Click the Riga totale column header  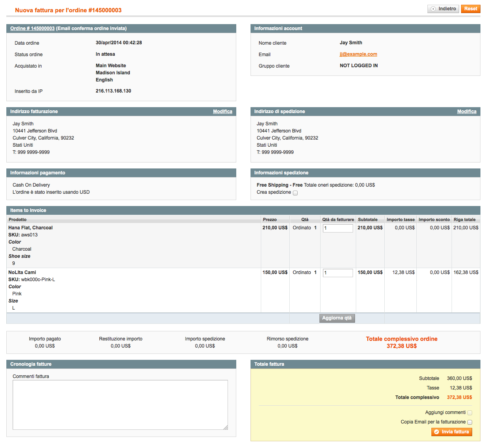pyautogui.click(x=465, y=219)
